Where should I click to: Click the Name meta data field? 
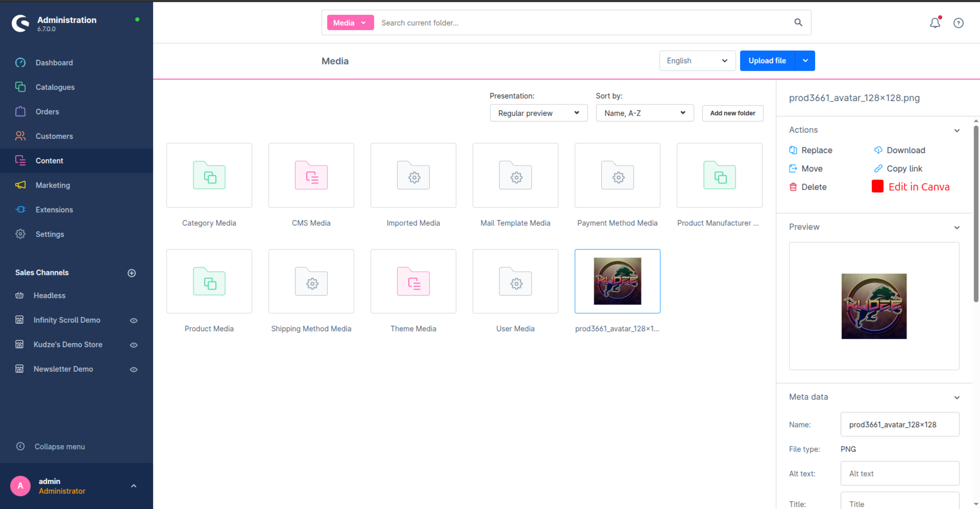click(900, 425)
